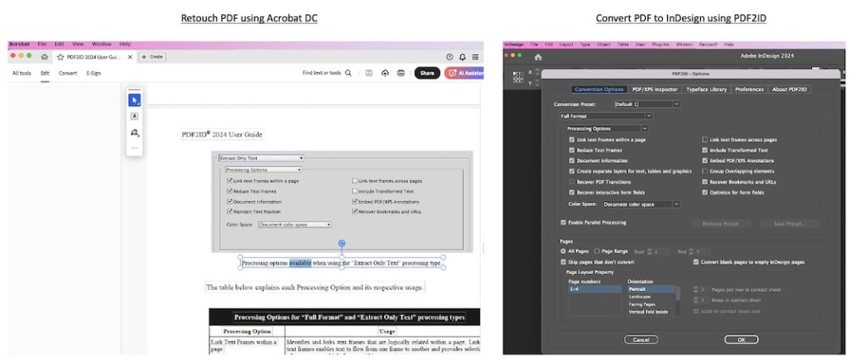
Task: Switch to the Typeface Library tab
Action: (706, 89)
